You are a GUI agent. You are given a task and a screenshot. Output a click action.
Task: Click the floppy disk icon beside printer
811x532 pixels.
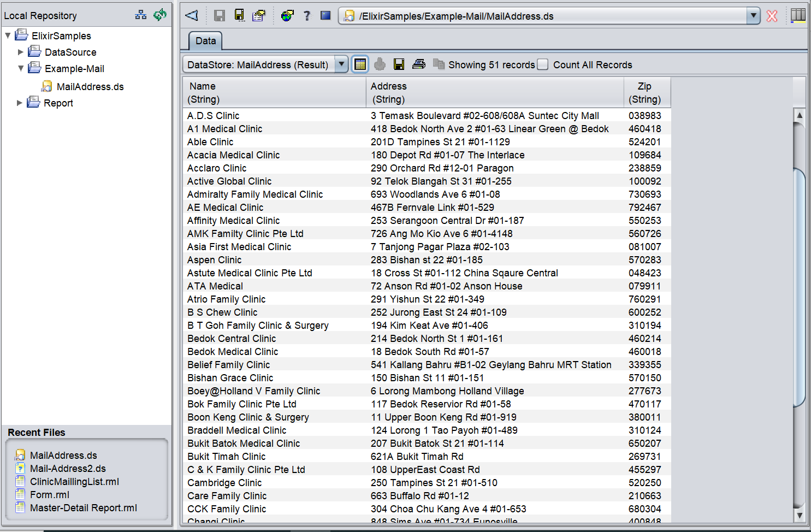[399, 64]
